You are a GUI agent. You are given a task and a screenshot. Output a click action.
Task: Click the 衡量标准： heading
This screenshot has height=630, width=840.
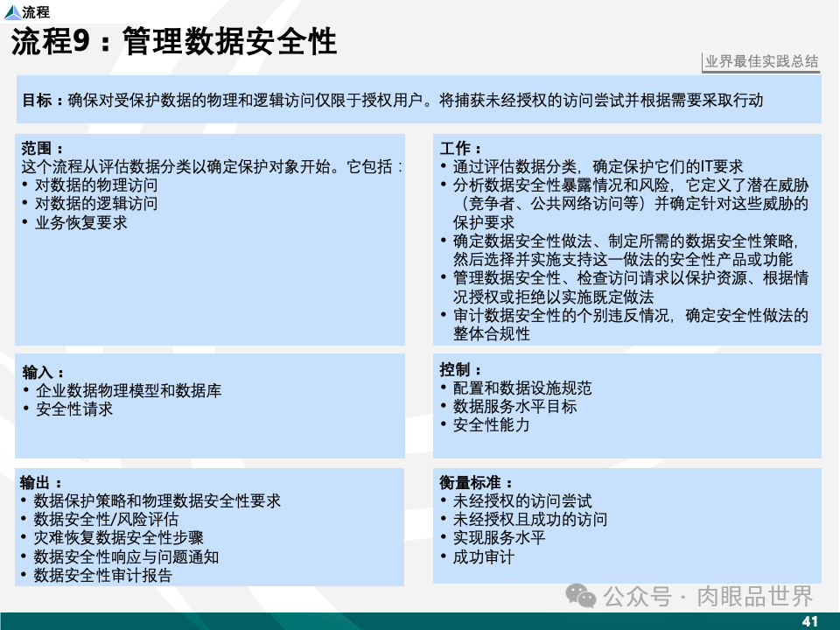[x=476, y=482]
